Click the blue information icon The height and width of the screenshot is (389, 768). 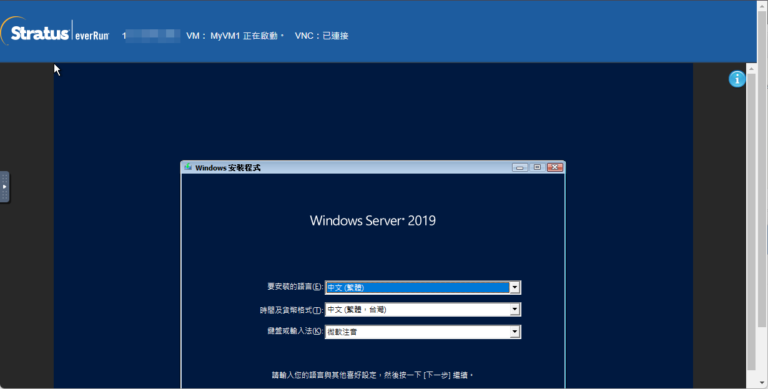tap(737, 79)
